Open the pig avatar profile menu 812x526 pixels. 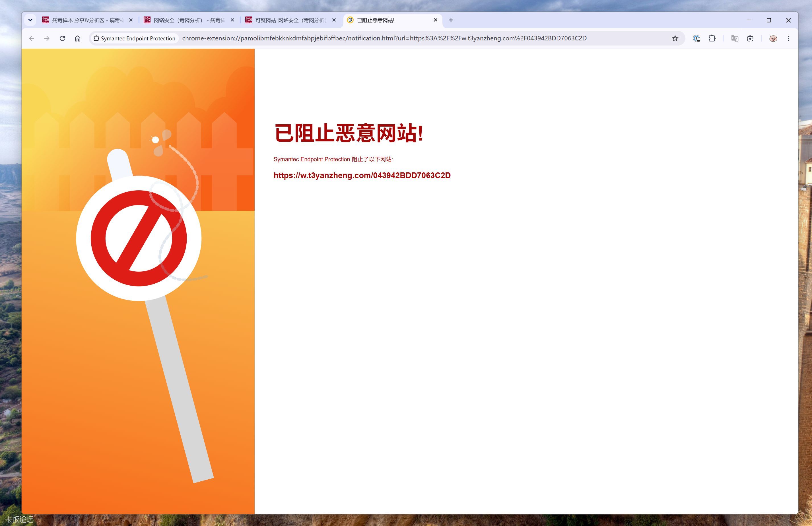(773, 38)
